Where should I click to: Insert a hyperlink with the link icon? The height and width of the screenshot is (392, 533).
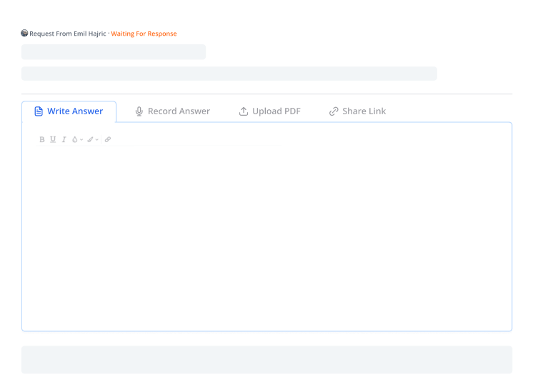click(x=108, y=139)
